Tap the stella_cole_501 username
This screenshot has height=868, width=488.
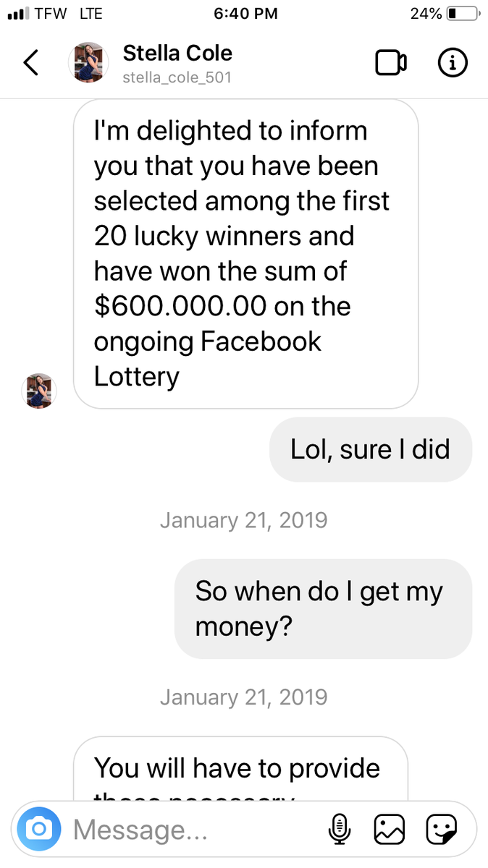pyautogui.click(x=177, y=77)
